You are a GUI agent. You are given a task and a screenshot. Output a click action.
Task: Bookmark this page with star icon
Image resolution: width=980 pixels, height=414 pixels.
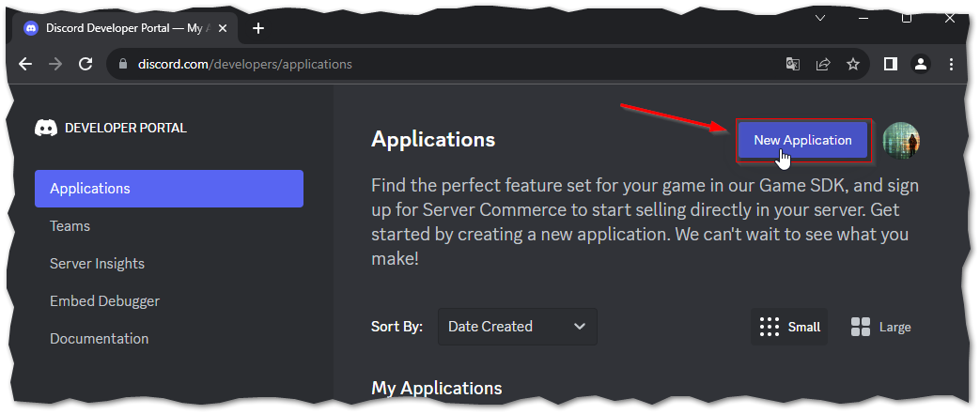(853, 64)
